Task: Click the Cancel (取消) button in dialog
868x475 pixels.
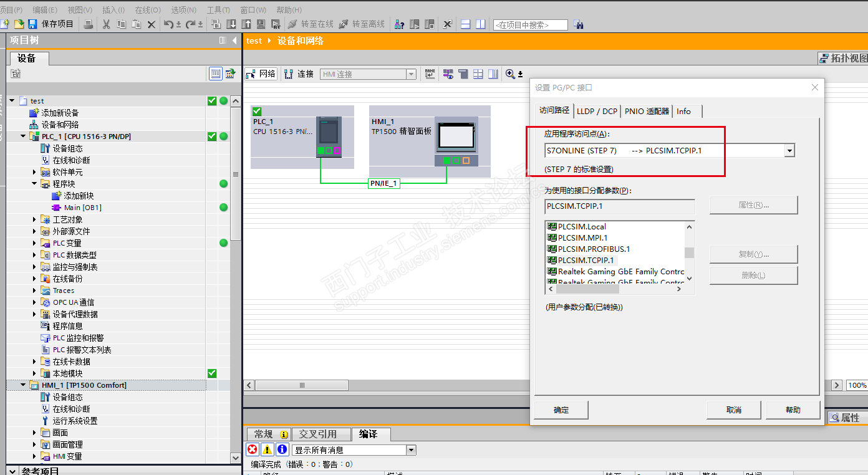Action: (733, 410)
